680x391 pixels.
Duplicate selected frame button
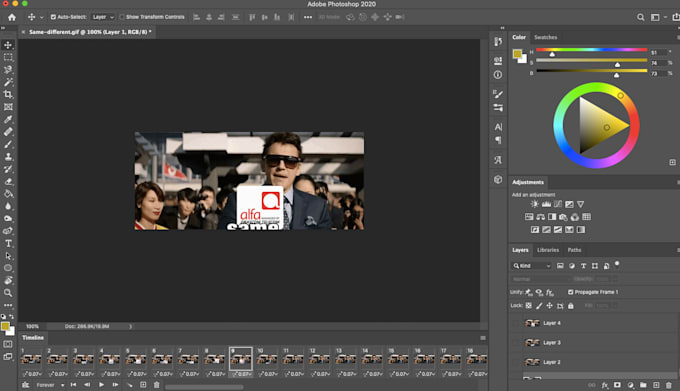[x=143, y=385]
